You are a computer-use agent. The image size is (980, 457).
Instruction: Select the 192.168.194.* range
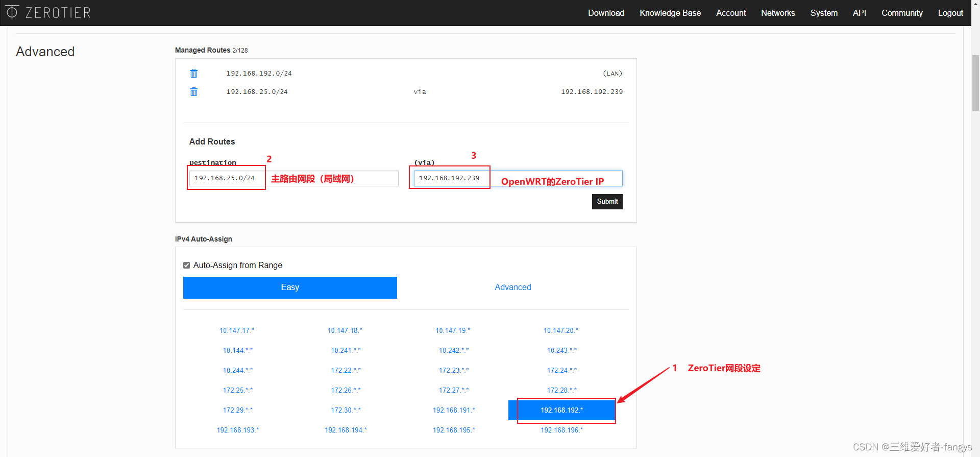click(x=346, y=430)
